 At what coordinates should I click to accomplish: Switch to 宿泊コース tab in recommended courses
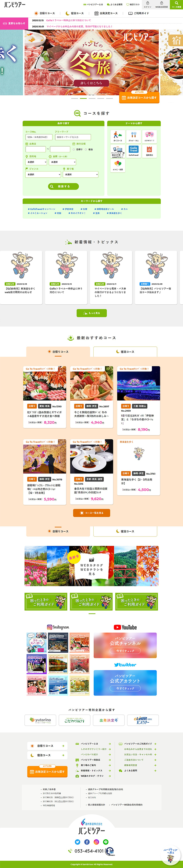(x=125, y=352)
